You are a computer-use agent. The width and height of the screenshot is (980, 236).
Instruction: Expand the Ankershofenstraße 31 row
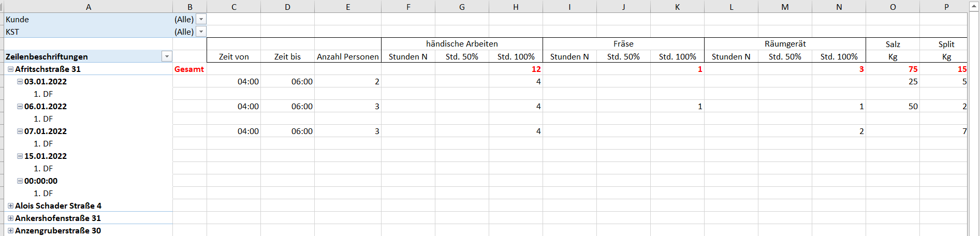10,218
